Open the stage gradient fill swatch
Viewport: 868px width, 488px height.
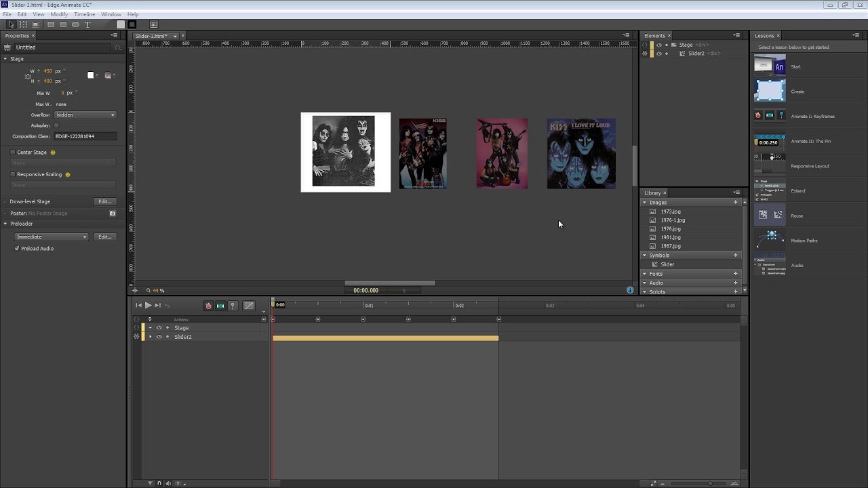pos(108,75)
